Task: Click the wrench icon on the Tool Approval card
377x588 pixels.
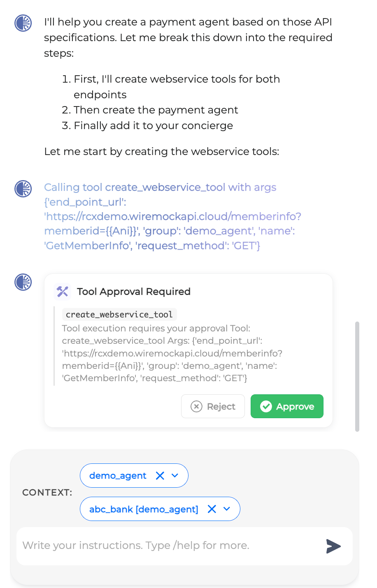Action: click(x=62, y=292)
